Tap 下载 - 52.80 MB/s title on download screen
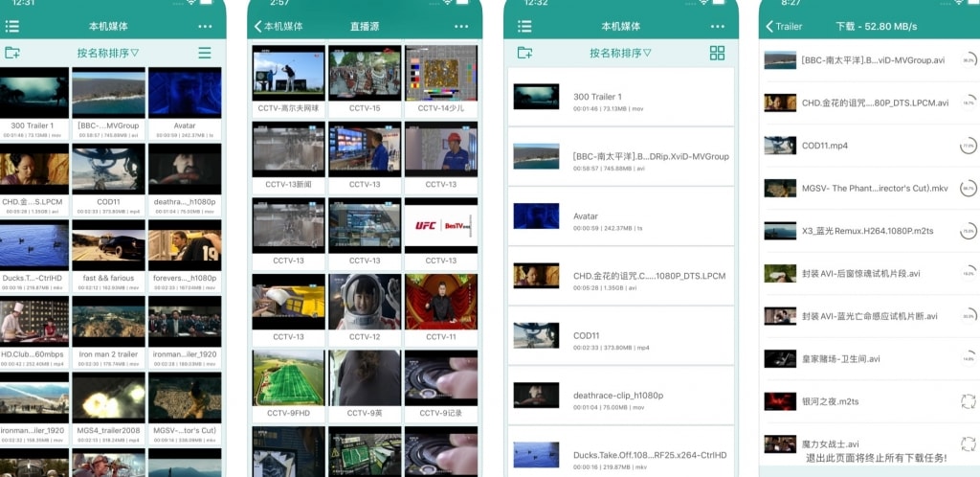This screenshot has height=477, width=980. coord(877,26)
